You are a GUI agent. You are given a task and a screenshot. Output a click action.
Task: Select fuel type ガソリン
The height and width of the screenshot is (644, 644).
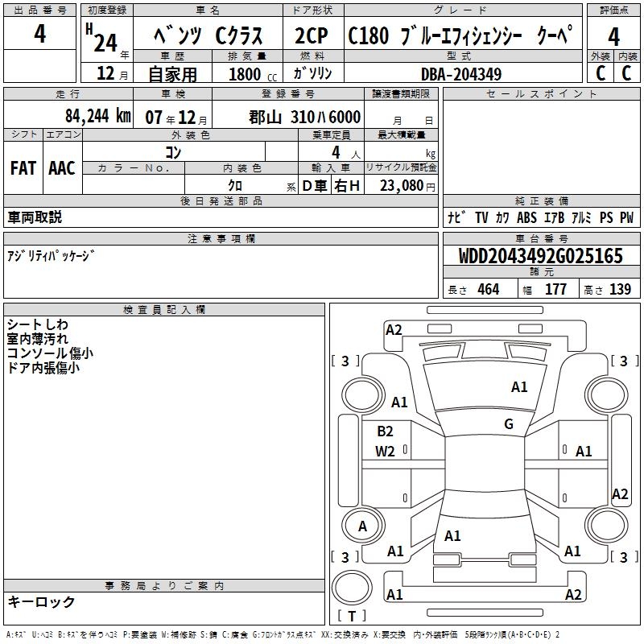[x=312, y=73]
